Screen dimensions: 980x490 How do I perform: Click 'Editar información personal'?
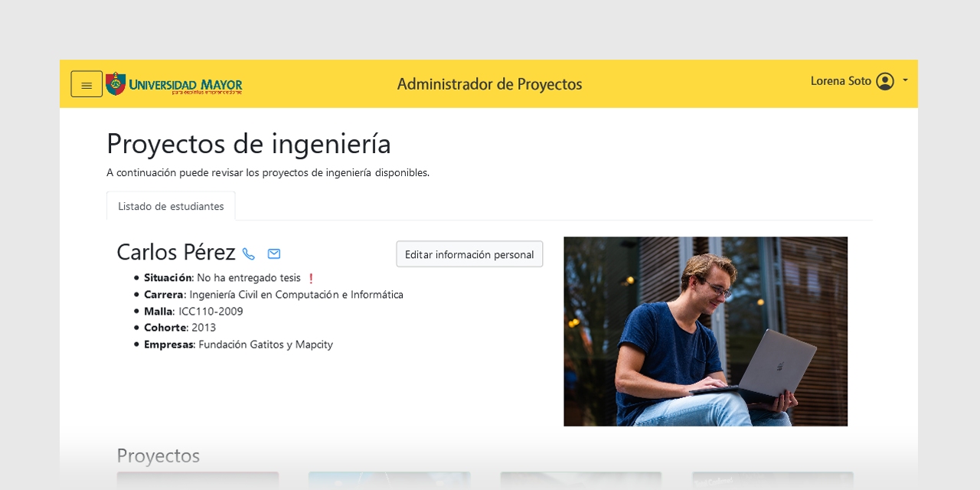click(469, 253)
